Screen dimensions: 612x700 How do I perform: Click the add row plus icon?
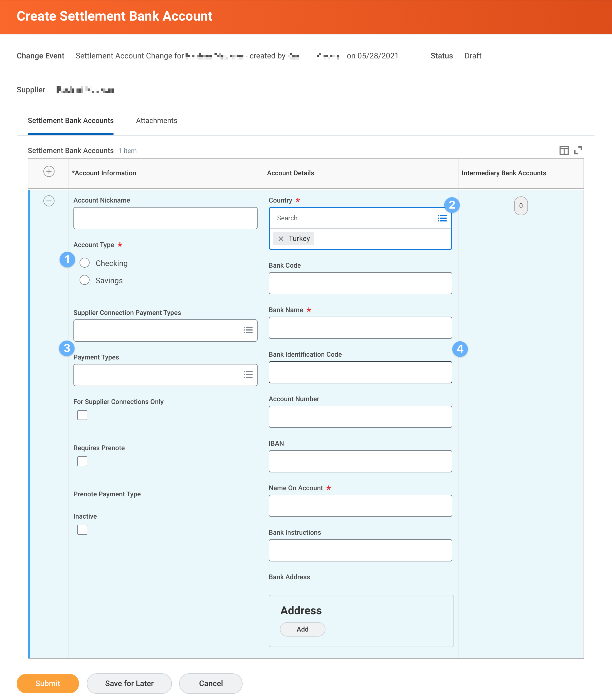click(49, 171)
